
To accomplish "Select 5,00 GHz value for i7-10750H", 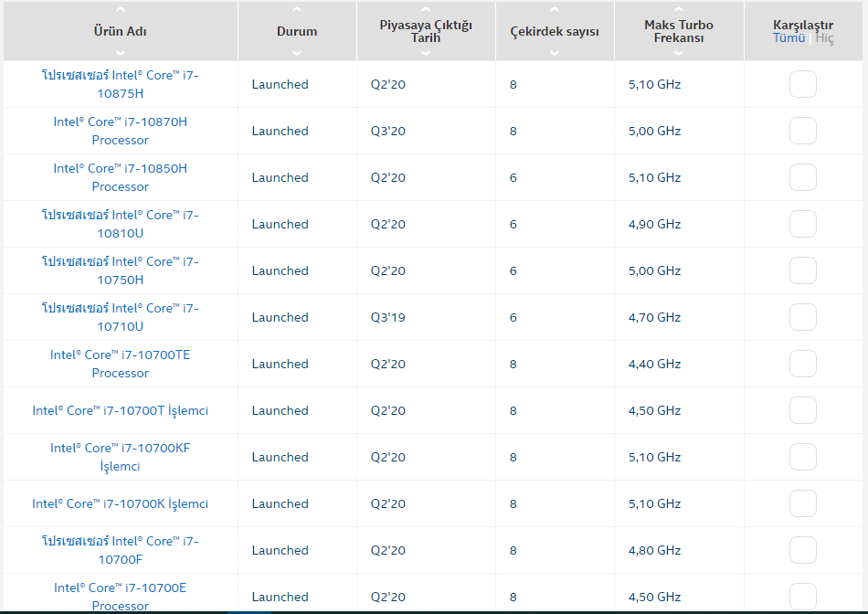I will point(654,270).
